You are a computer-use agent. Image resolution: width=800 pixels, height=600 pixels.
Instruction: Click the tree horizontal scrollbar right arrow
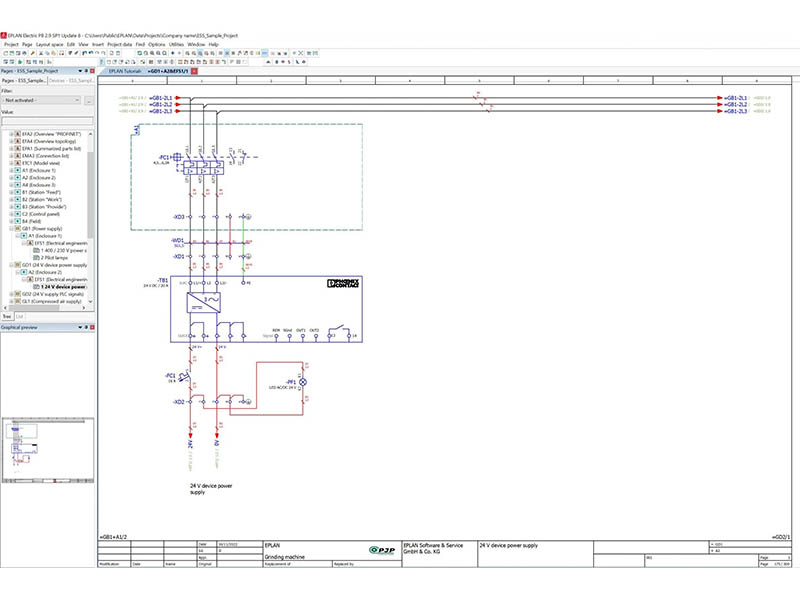84,308
